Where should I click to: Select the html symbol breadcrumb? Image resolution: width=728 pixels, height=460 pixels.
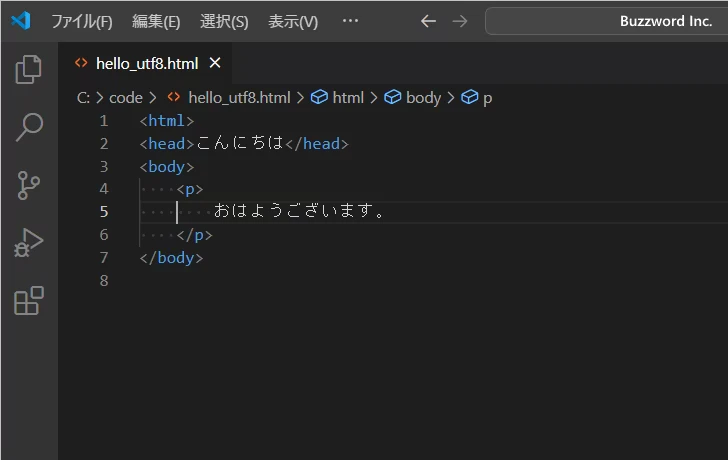[348, 97]
